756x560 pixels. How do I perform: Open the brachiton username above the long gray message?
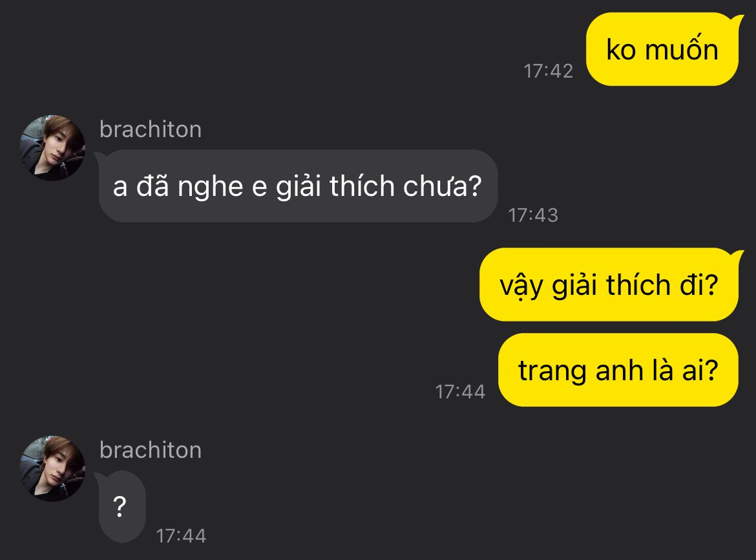[151, 129]
